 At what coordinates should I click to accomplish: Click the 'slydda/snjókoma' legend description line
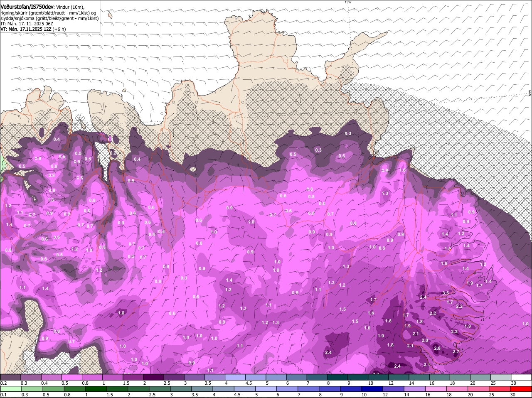(x=49, y=18)
